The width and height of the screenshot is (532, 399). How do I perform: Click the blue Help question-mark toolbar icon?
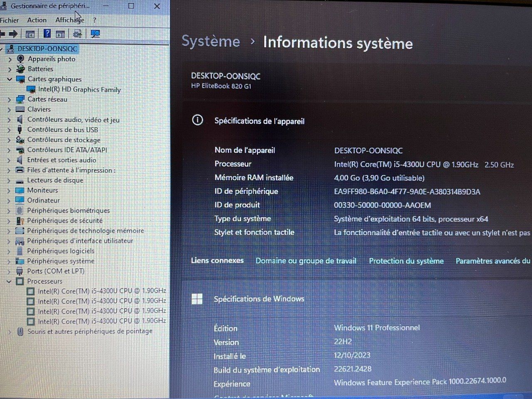pyautogui.click(x=47, y=34)
